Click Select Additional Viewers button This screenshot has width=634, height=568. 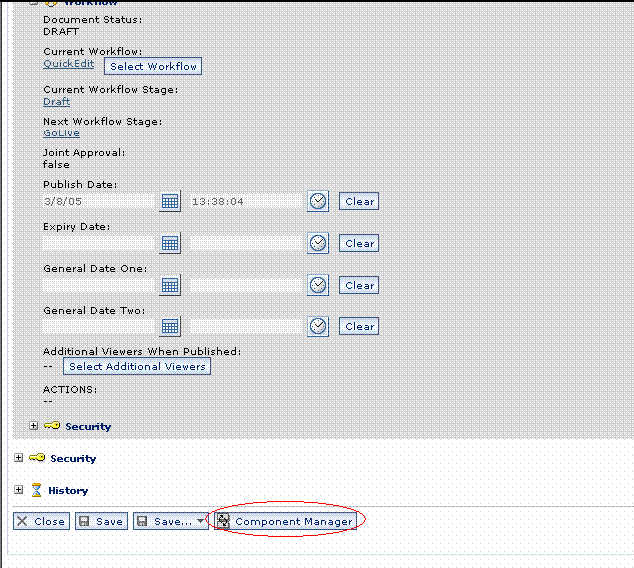pyautogui.click(x=137, y=366)
